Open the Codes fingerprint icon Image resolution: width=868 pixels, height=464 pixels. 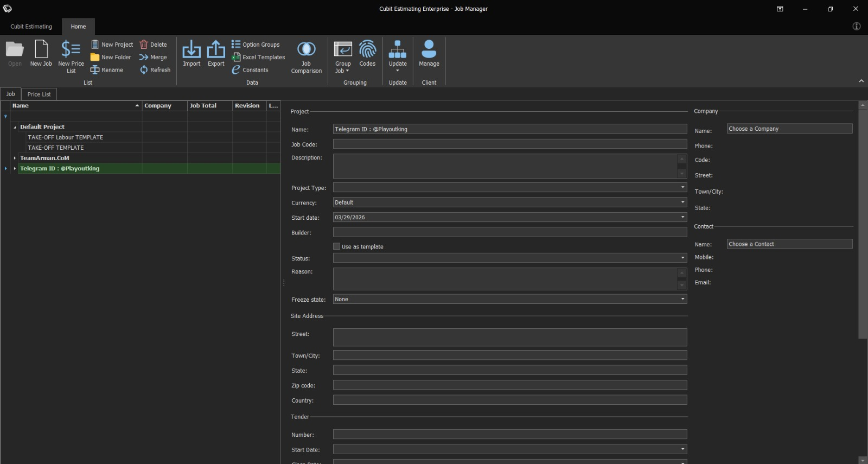coord(367,50)
